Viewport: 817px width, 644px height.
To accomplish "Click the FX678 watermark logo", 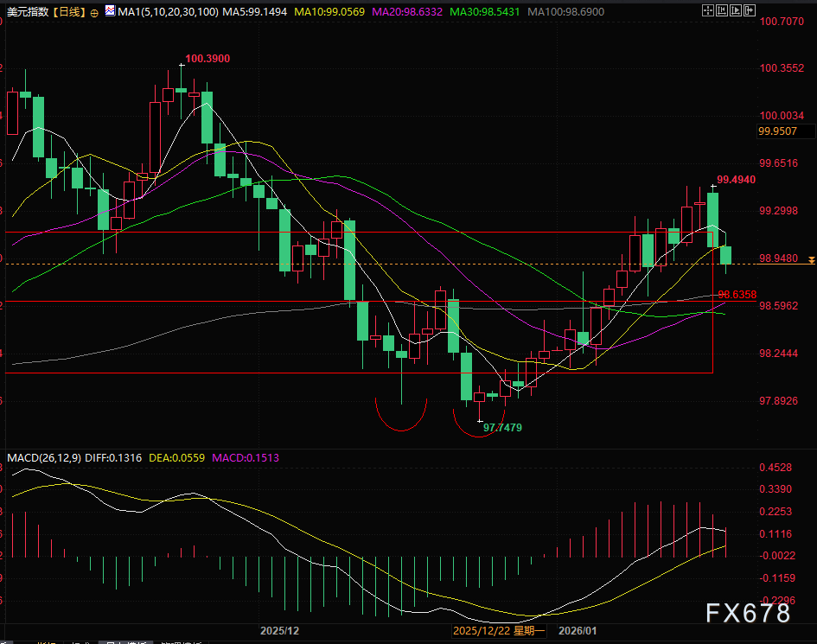I will pyautogui.click(x=748, y=614).
